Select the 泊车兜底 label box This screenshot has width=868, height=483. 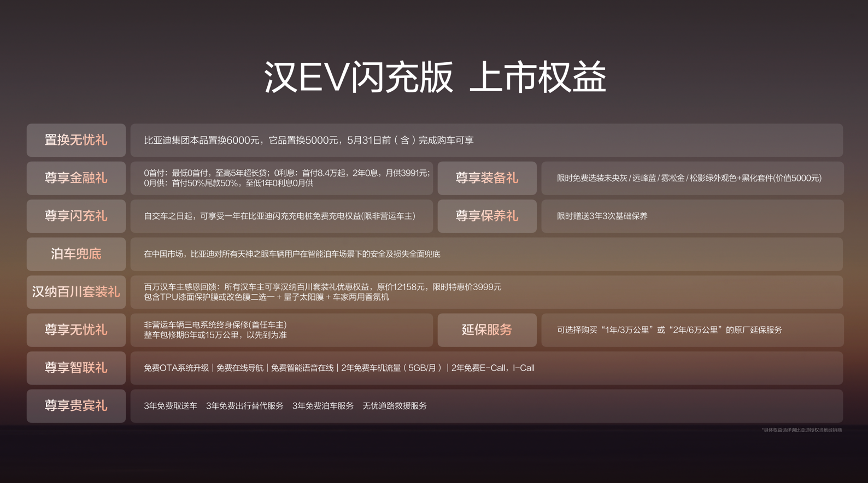pos(76,254)
